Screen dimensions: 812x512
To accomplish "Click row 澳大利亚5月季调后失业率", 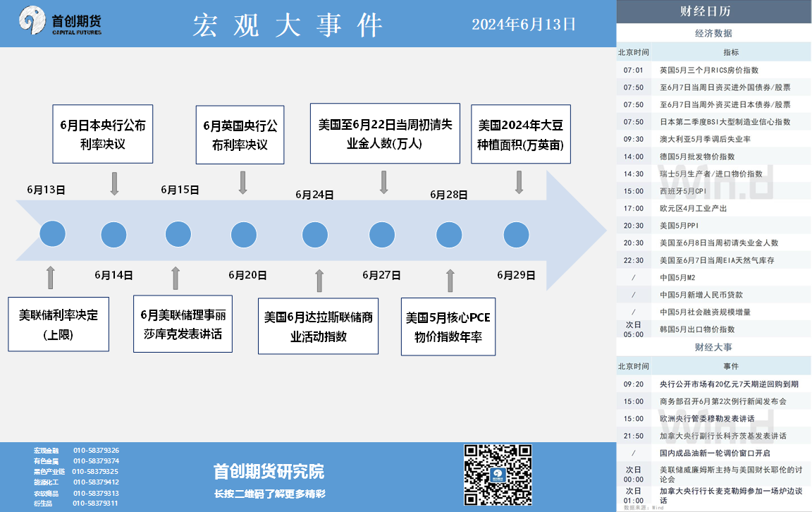I will pos(713,140).
